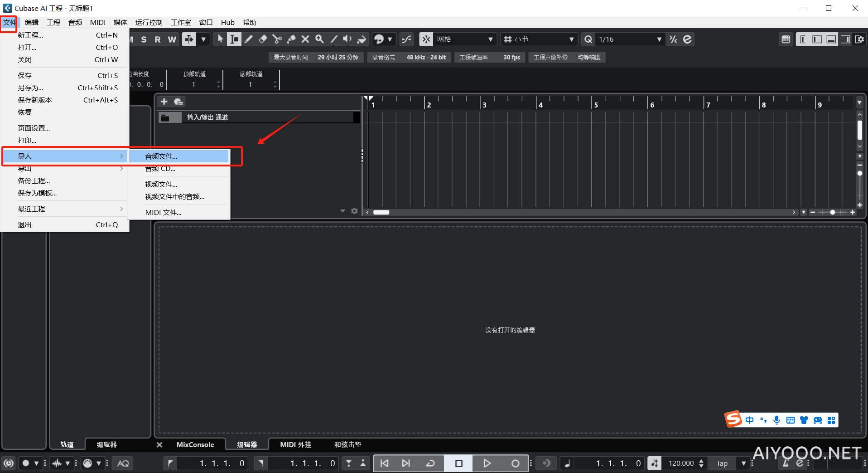Select the Erase tool
Image resolution: width=868 pixels, height=473 pixels.
(263, 39)
